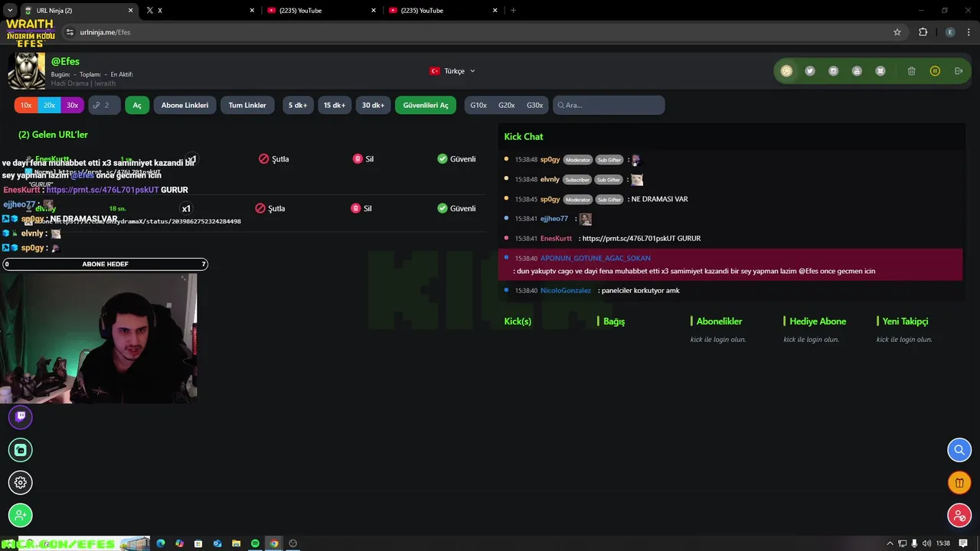
Task: Mark the elvnly link as Güvenli
Action: [x=456, y=208]
